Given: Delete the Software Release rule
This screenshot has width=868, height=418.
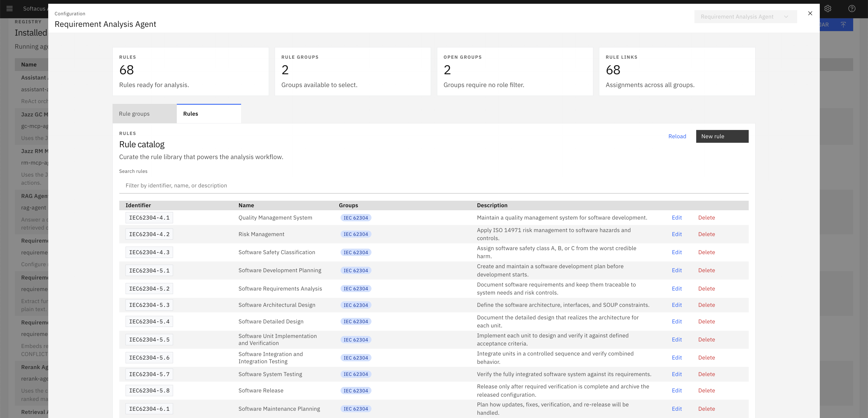Looking at the screenshot, I should pos(706,391).
